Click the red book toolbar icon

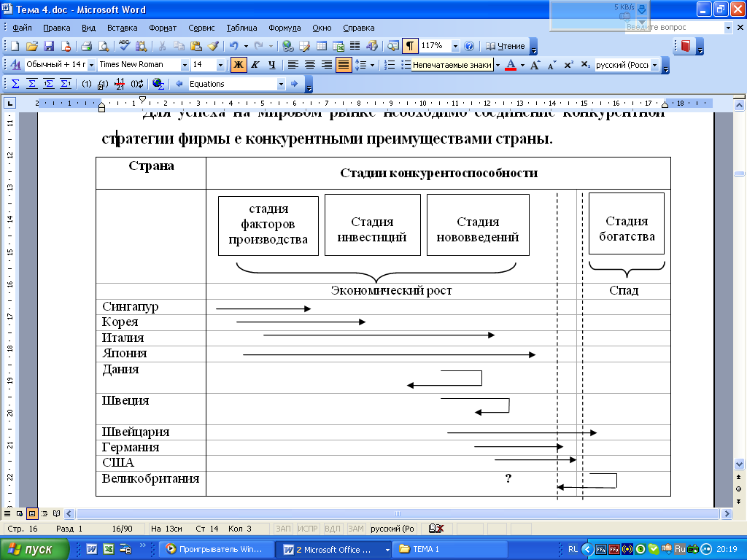tap(686, 46)
